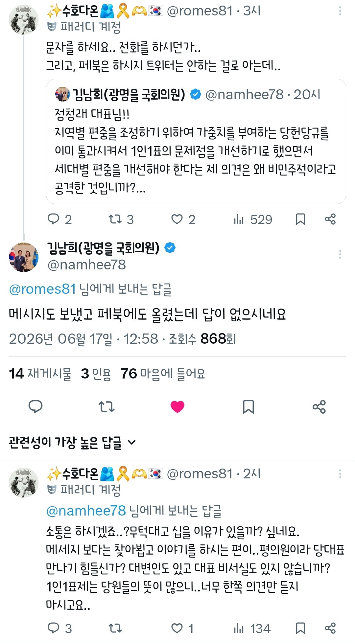Bookmark the top romes81 tweet
The width and height of the screenshot is (355, 644).
(300, 219)
